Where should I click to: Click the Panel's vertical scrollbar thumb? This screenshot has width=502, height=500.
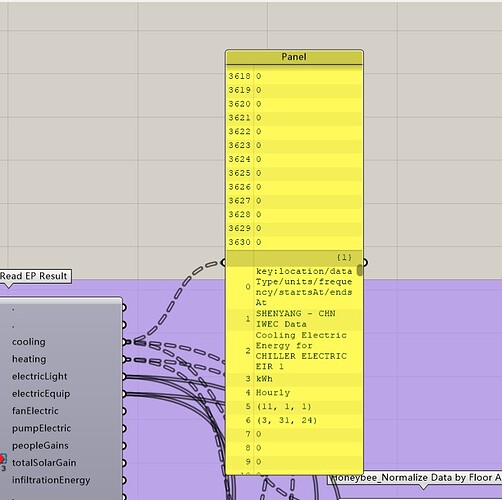pyautogui.click(x=359, y=270)
